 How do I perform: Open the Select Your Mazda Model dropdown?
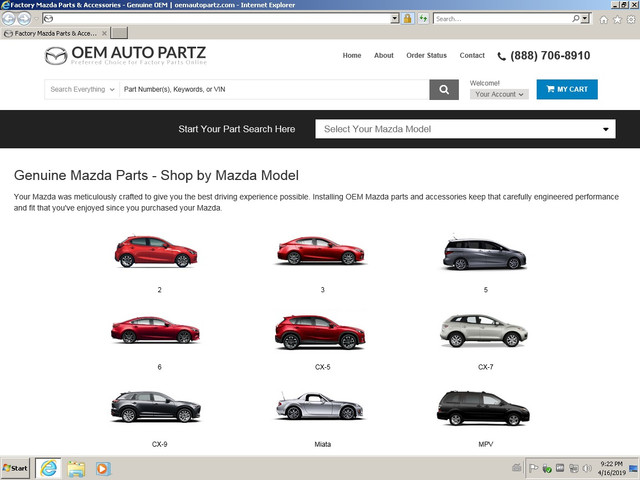click(465, 129)
